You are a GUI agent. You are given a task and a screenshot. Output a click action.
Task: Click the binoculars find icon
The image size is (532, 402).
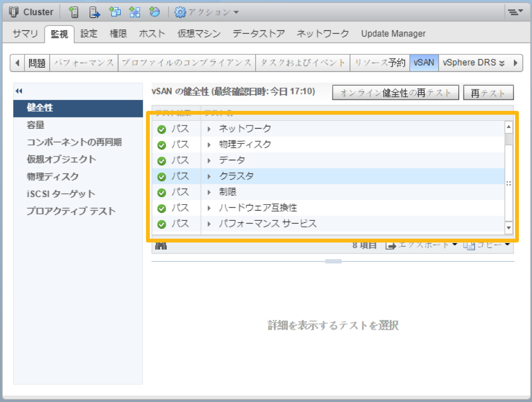pyautogui.click(x=161, y=246)
